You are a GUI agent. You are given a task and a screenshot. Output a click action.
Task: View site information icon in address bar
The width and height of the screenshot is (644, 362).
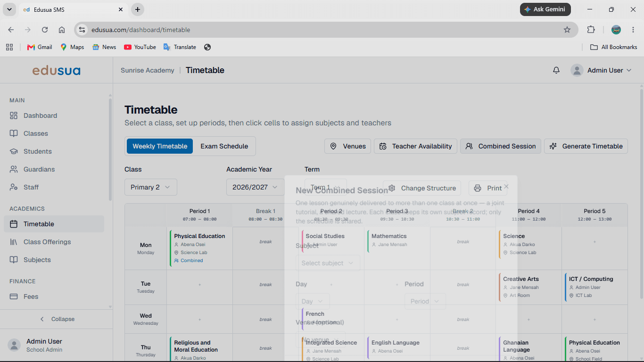(82, 30)
